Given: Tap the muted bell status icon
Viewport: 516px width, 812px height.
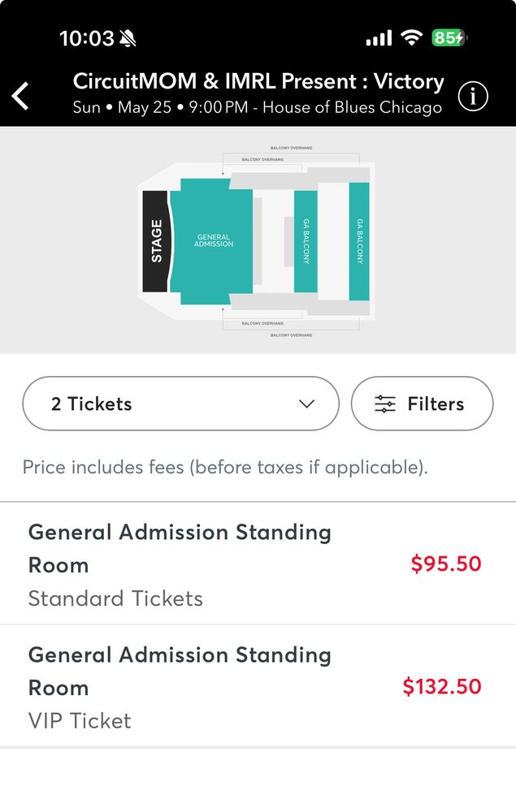Looking at the screenshot, I should point(128,38).
